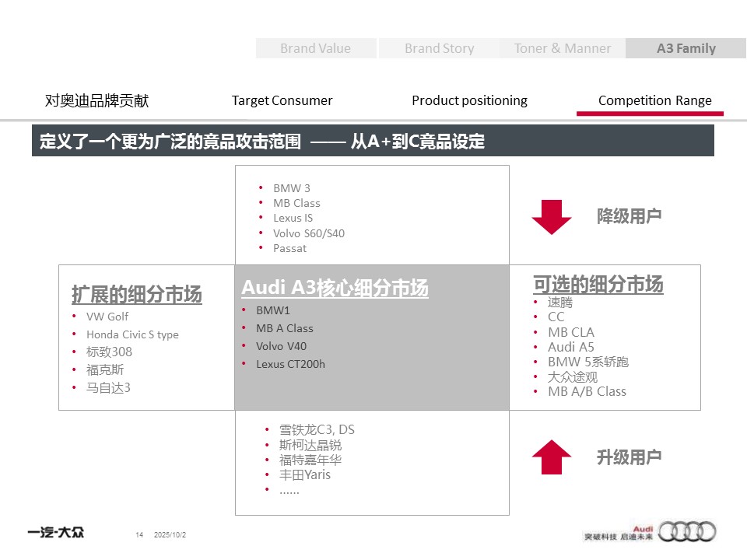This screenshot has width=747, height=560.
Task: Open the A3 Family tab
Action: point(686,48)
